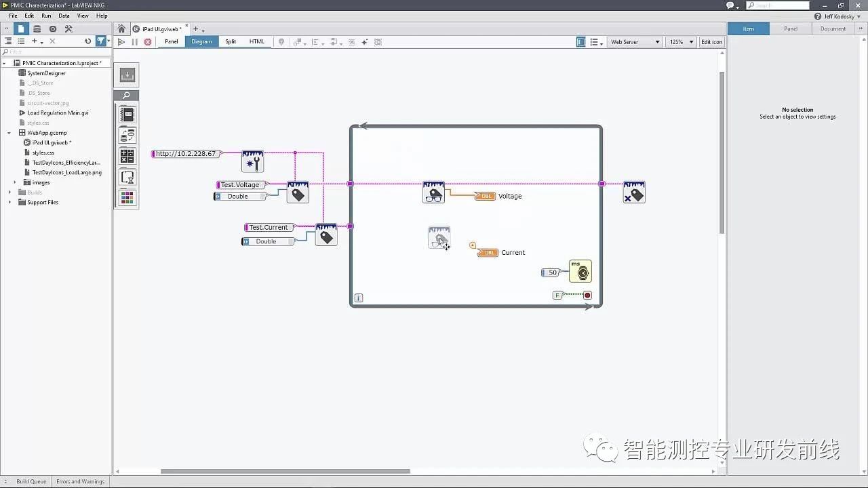Viewport: 868px width, 488px height.
Task: Open the add new item plus dropdown
Action: click(37, 41)
